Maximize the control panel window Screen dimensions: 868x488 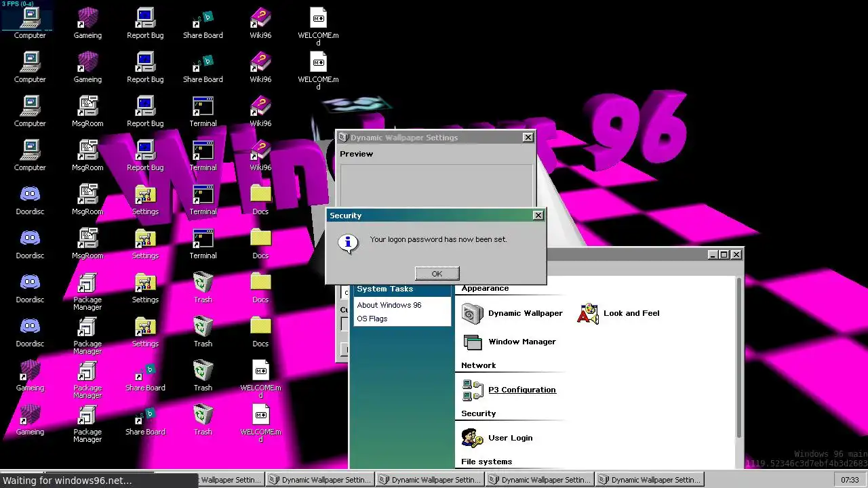pos(724,255)
